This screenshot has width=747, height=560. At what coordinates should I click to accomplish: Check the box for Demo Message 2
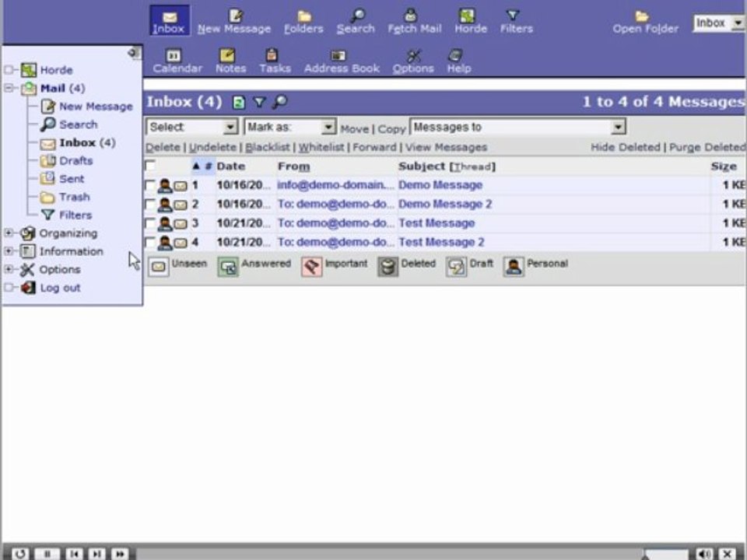150,205
